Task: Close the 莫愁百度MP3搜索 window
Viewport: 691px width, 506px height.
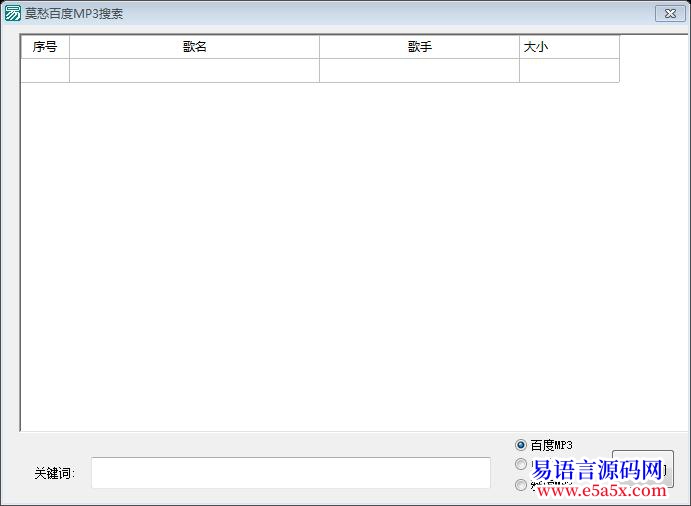Action: [670, 14]
